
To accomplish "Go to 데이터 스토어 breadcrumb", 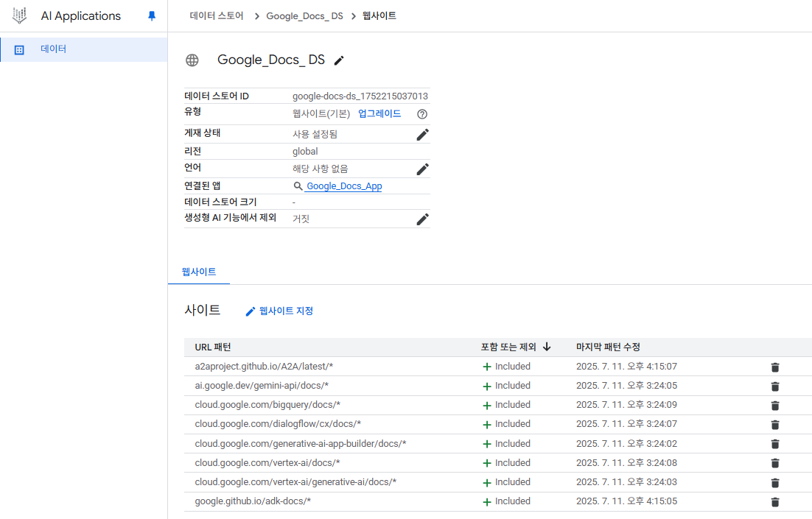I will pos(217,16).
